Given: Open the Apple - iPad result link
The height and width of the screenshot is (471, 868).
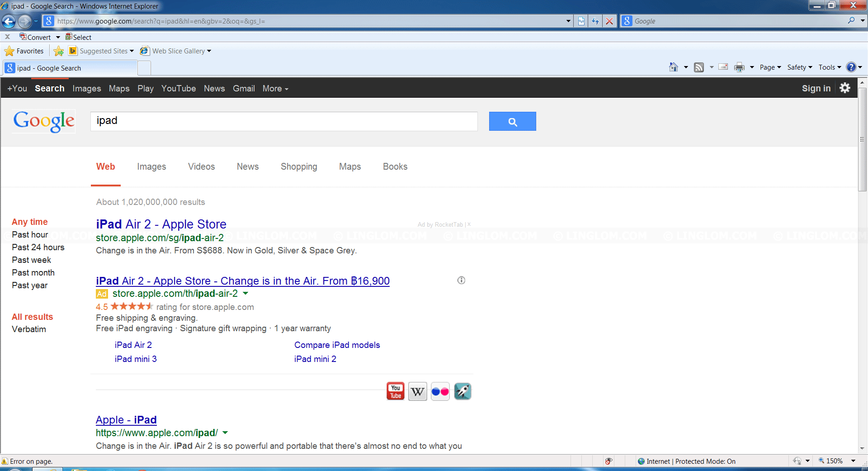Looking at the screenshot, I should click(x=126, y=420).
